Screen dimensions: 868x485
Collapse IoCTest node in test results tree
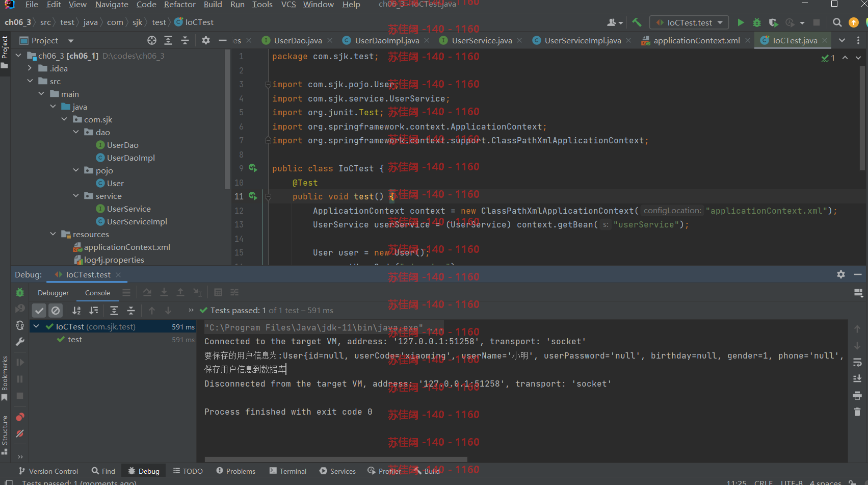[37, 326]
